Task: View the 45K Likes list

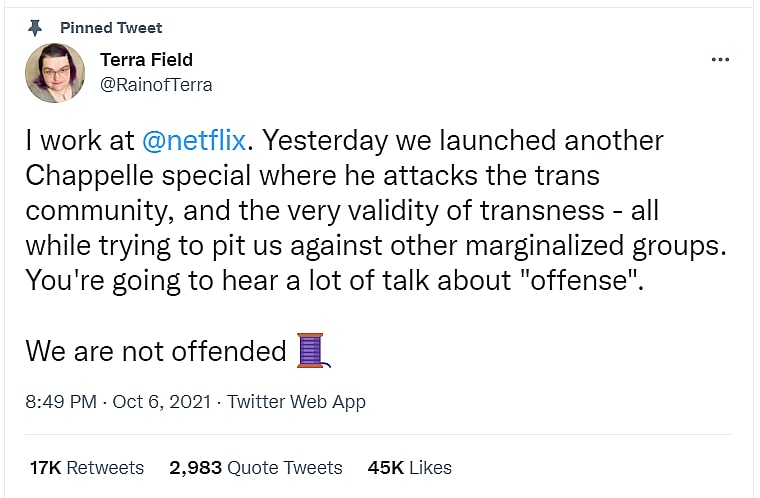Action: [409, 467]
